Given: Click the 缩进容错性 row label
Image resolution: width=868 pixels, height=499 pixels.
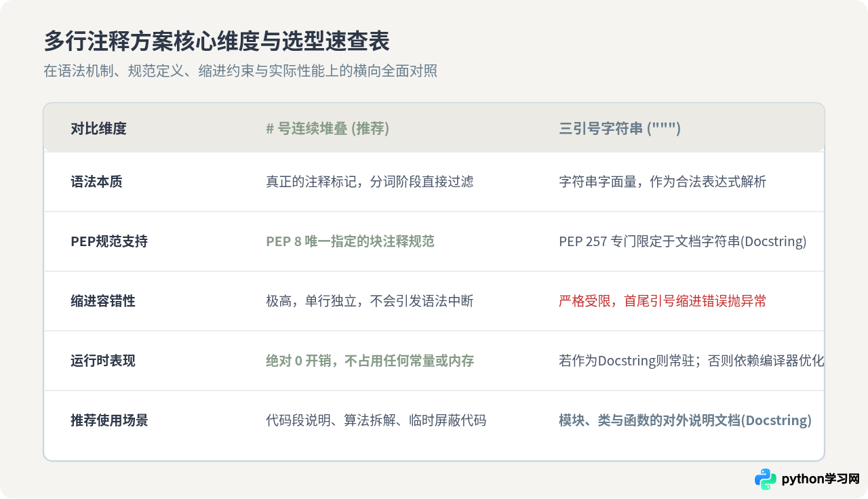Looking at the screenshot, I should click(x=103, y=301).
